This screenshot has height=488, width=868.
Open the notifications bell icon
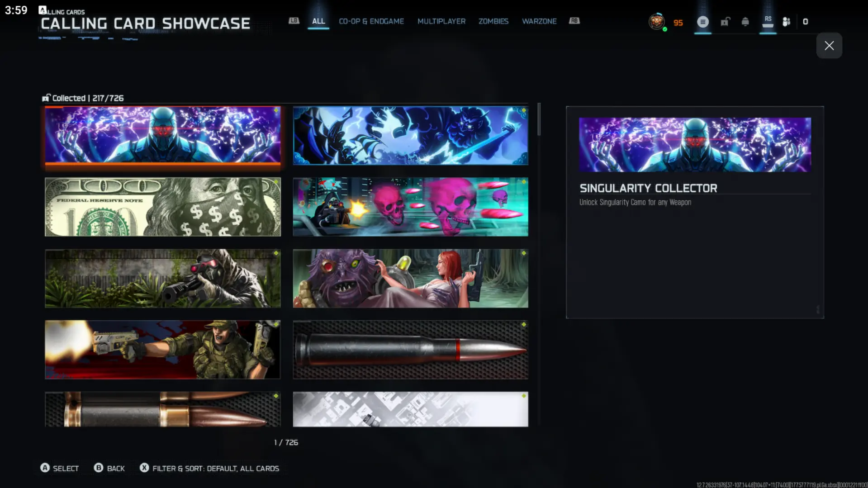pos(745,22)
